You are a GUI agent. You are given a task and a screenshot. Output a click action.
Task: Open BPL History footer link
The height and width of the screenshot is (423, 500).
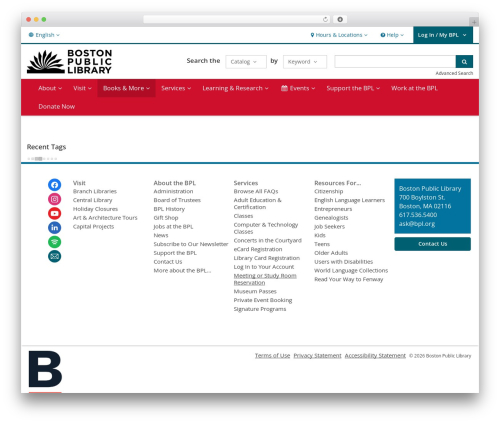[169, 209]
